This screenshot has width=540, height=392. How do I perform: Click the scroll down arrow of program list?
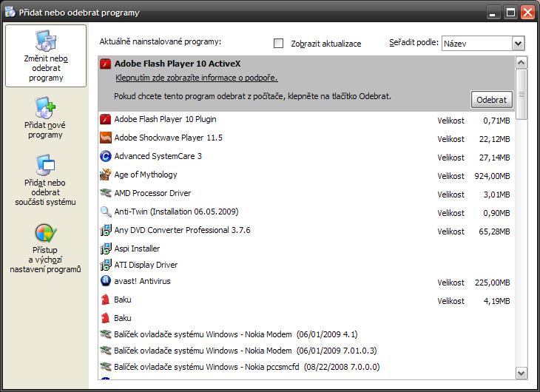click(521, 374)
